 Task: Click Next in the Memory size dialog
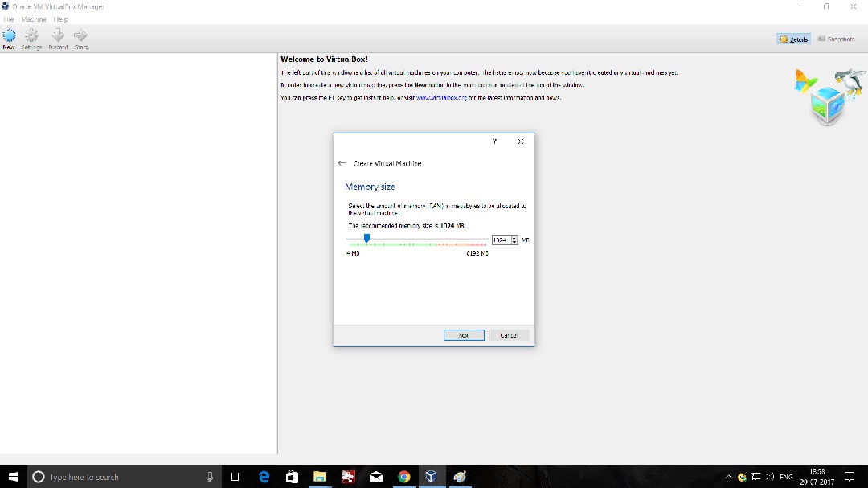tap(464, 335)
